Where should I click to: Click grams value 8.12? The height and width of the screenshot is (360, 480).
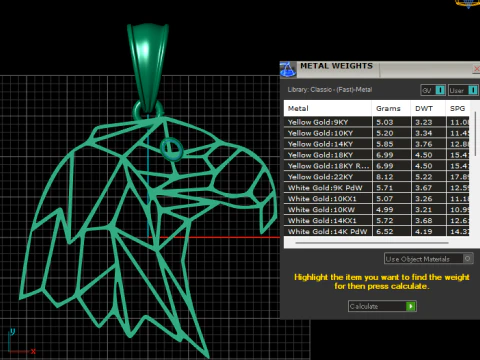click(385, 177)
